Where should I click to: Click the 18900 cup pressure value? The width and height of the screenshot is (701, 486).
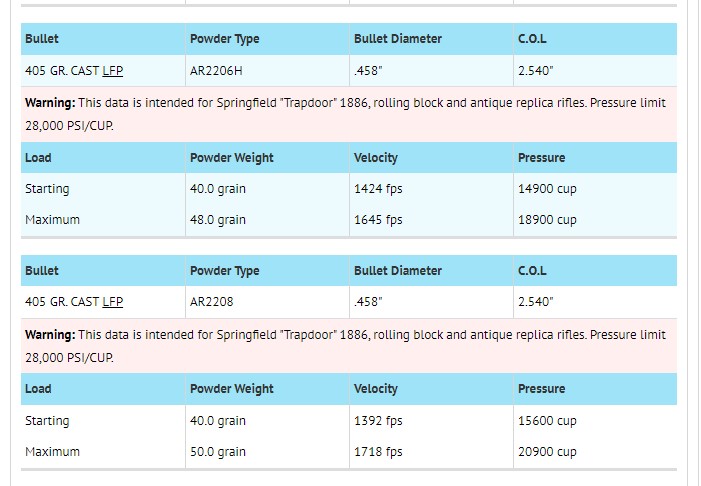547,220
